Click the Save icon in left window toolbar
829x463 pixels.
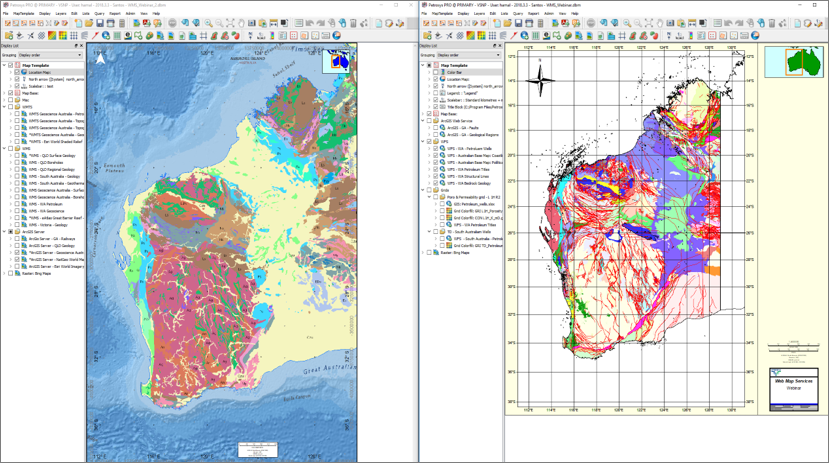tap(98, 23)
